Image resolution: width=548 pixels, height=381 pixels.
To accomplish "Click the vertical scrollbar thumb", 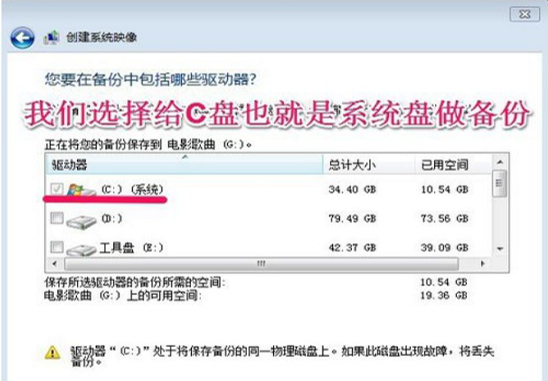I will click(x=500, y=183).
